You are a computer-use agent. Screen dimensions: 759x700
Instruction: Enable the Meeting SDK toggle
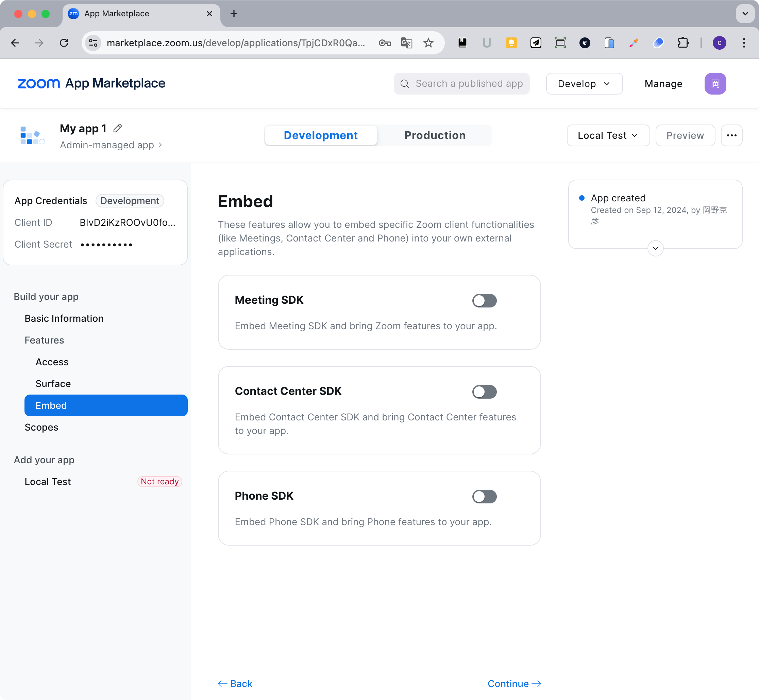(x=484, y=301)
